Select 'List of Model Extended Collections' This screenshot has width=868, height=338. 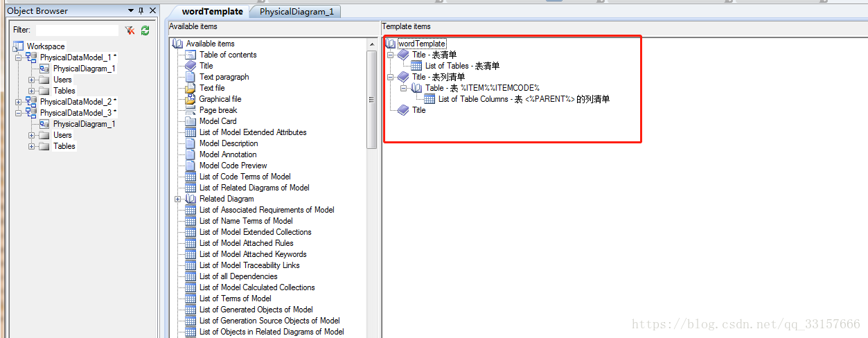pyautogui.click(x=256, y=232)
